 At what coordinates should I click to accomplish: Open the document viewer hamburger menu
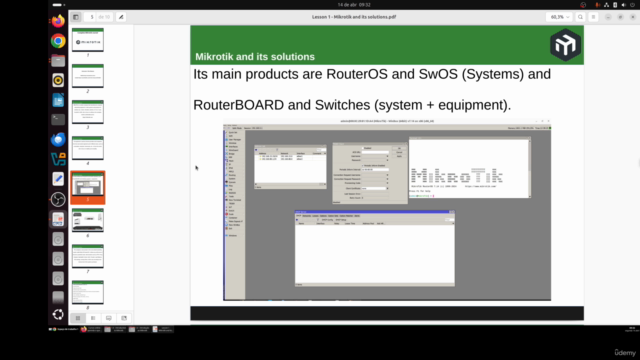coord(593,17)
